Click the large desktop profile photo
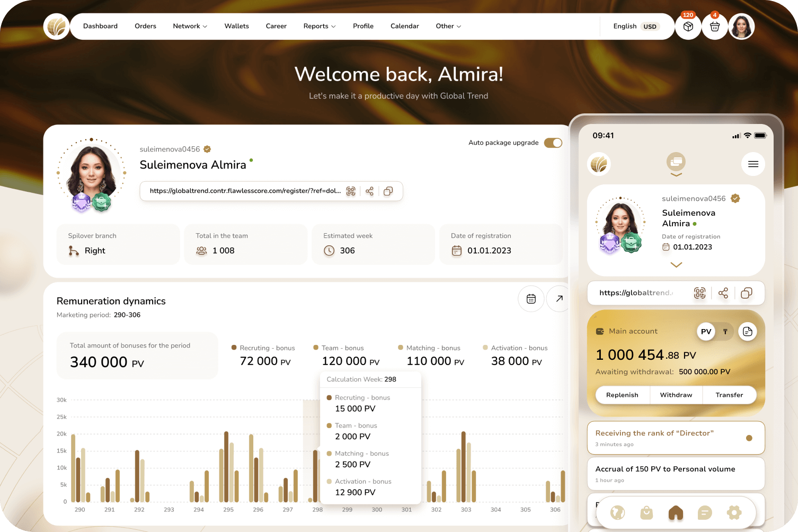 [x=92, y=173]
